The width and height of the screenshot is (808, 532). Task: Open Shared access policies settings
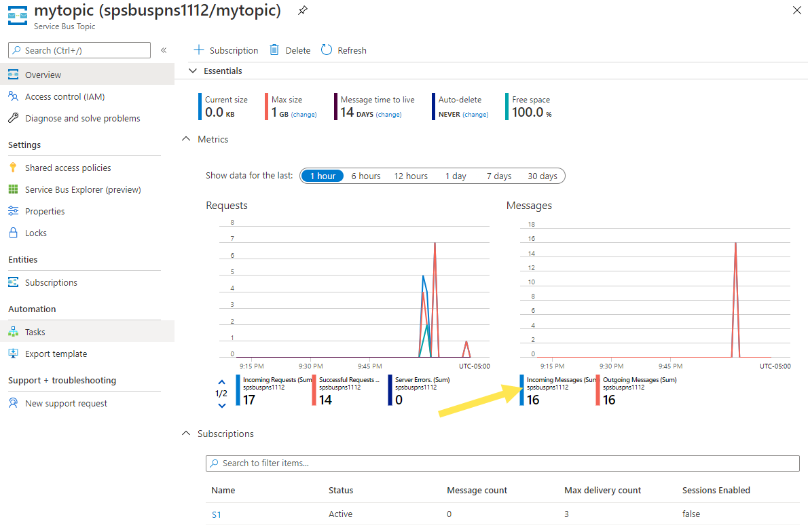pyautogui.click(x=68, y=168)
